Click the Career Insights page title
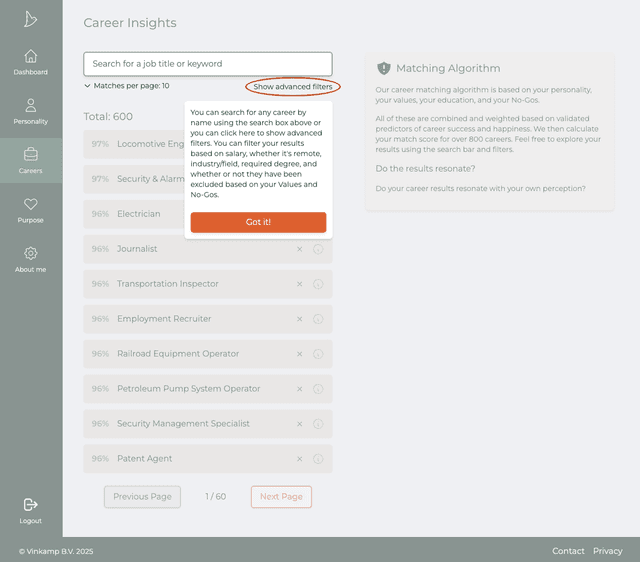This screenshot has width=640, height=562. pyautogui.click(x=130, y=23)
